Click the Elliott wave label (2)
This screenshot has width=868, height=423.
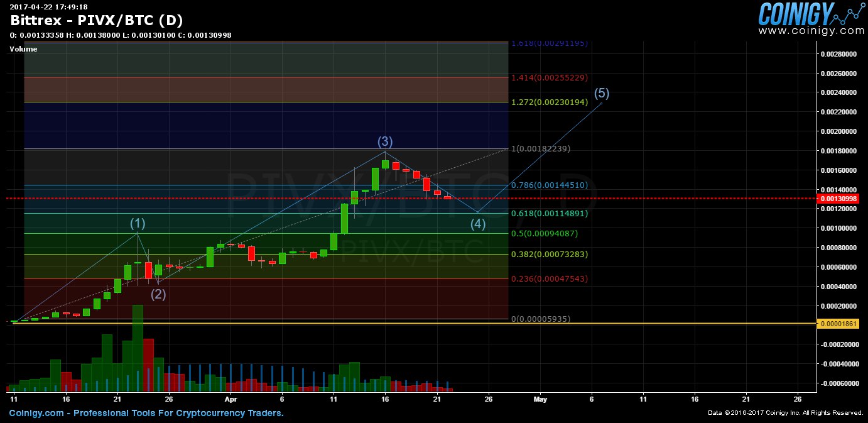pyautogui.click(x=158, y=294)
